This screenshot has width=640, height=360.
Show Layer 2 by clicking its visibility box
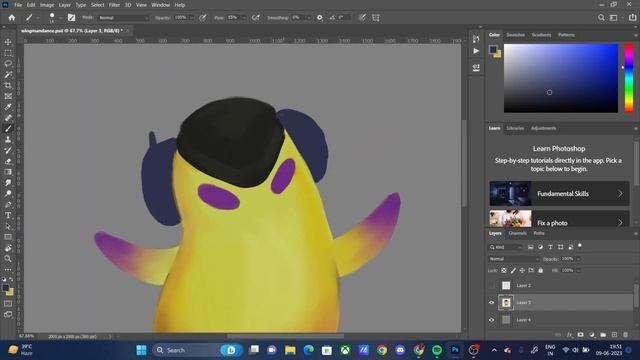491,285
